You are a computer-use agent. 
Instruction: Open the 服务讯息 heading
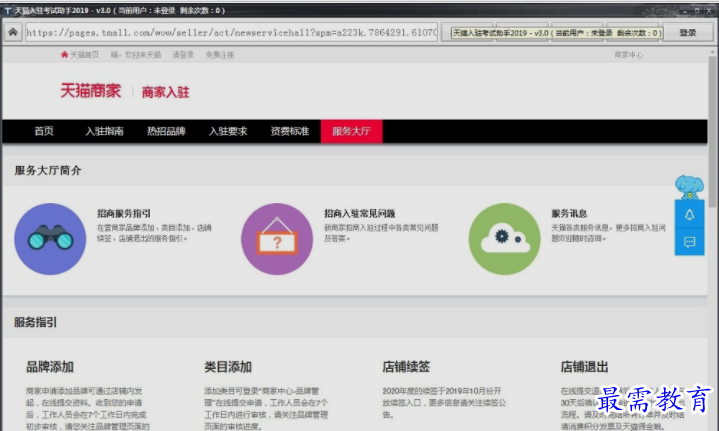[569, 213]
